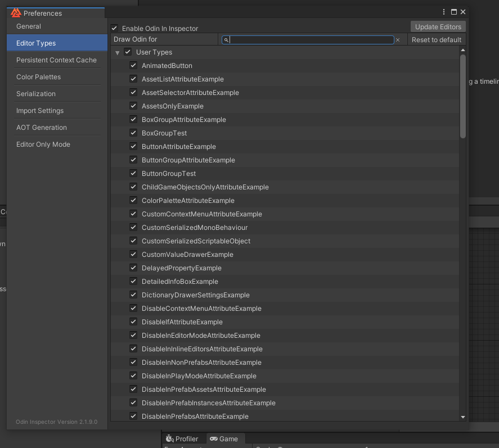Screen dimensions: 499x448
Task: Click the magnifier icon in search field
Action: point(226,40)
